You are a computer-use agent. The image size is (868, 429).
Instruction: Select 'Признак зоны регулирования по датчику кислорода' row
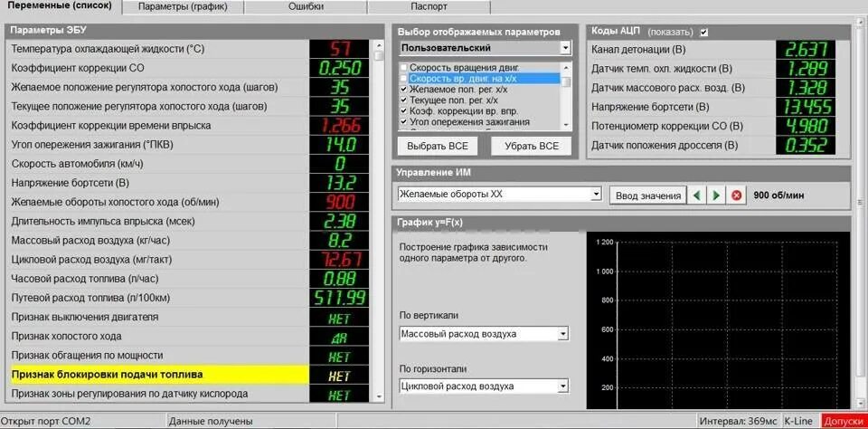[188, 394]
